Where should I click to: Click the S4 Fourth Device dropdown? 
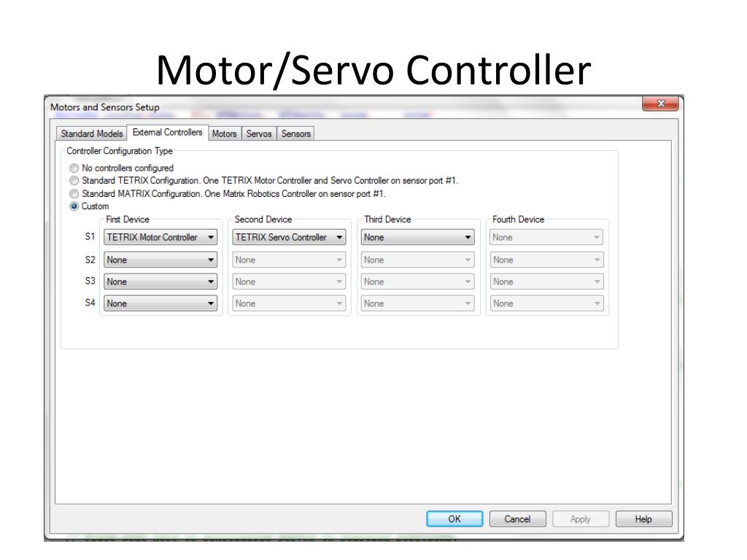click(x=546, y=304)
